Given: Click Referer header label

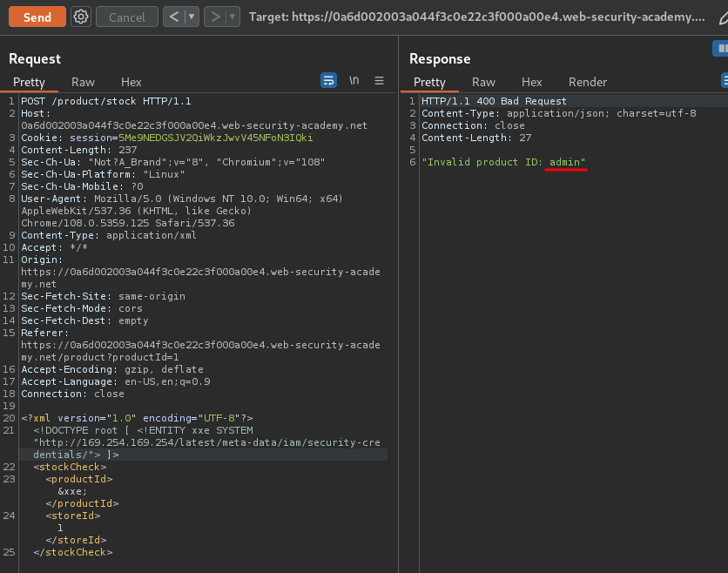Looking at the screenshot, I should pos(44,333).
